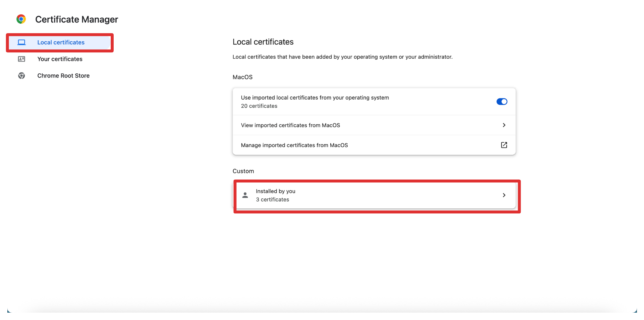Click the external link icon for Manage imported certificates

(x=504, y=145)
